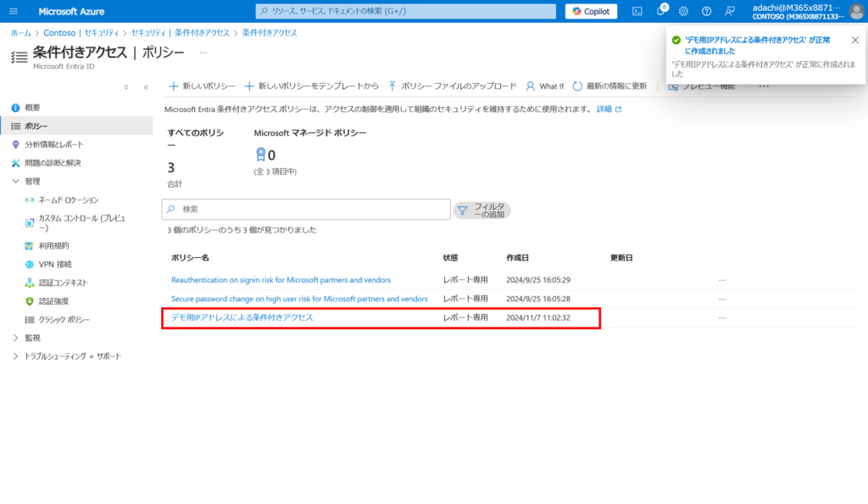Open ellipsis menu for Secure password change row
The image size is (868, 504).
722,299
